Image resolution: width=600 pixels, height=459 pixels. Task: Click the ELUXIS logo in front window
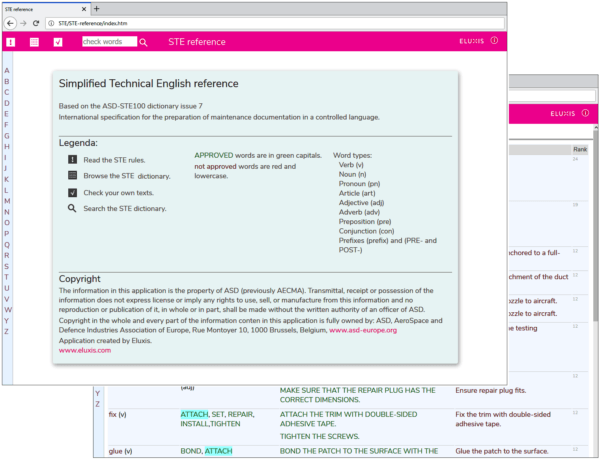(471, 41)
